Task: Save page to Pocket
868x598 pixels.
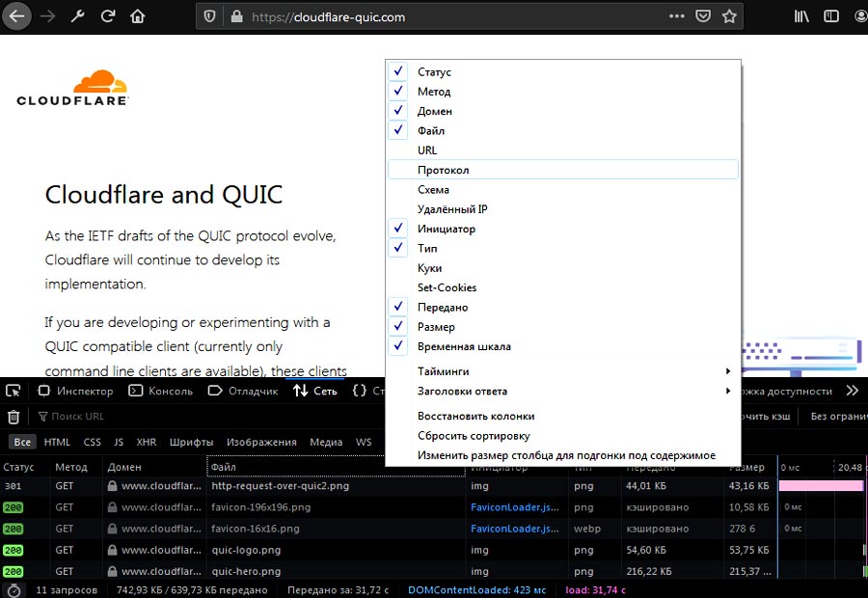Action: 703,16
